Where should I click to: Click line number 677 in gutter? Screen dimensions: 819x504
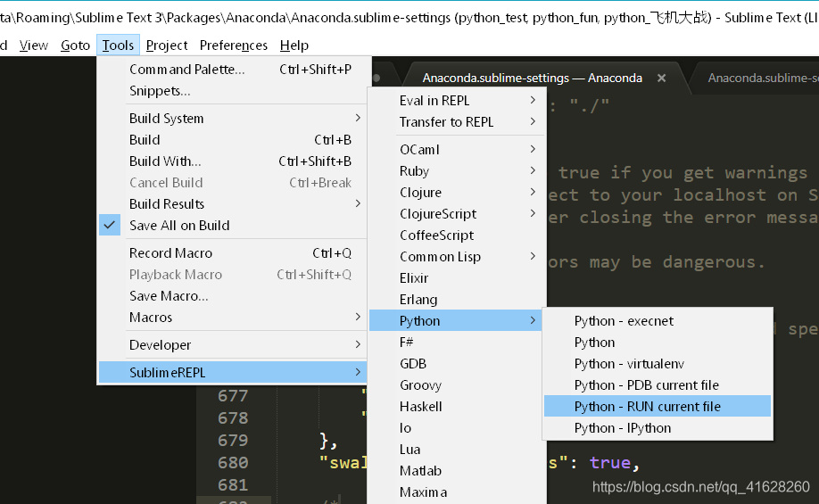click(x=233, y=396)
